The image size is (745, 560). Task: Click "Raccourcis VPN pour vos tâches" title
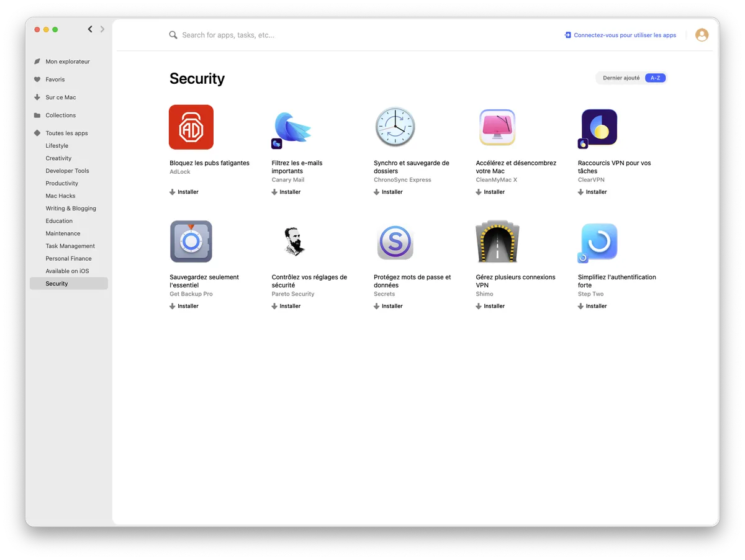click(x=615, y=167)
